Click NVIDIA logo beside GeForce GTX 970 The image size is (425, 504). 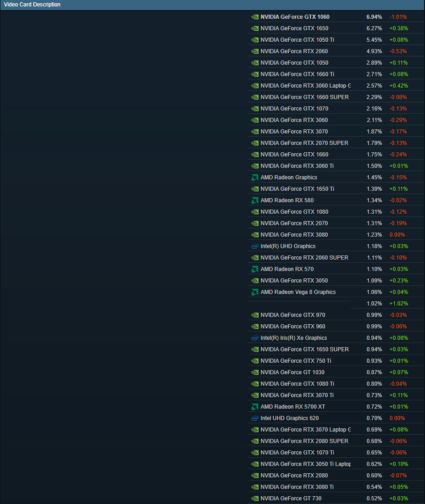tap(255, 315)
